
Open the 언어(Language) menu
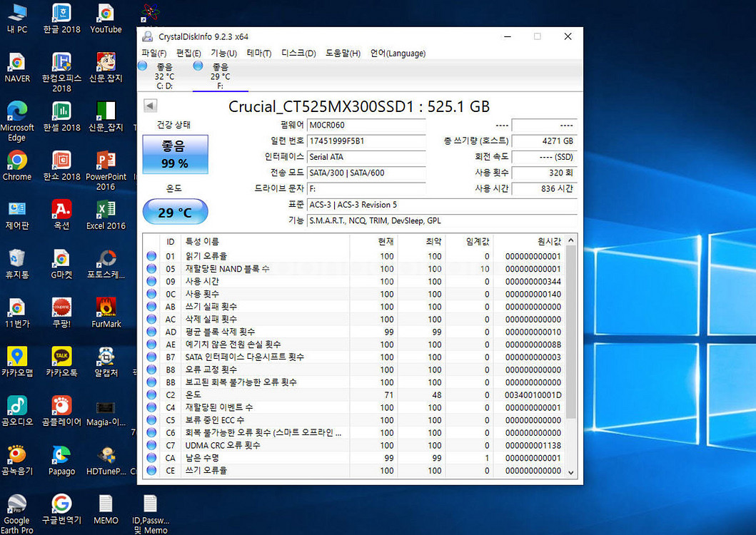398,53
